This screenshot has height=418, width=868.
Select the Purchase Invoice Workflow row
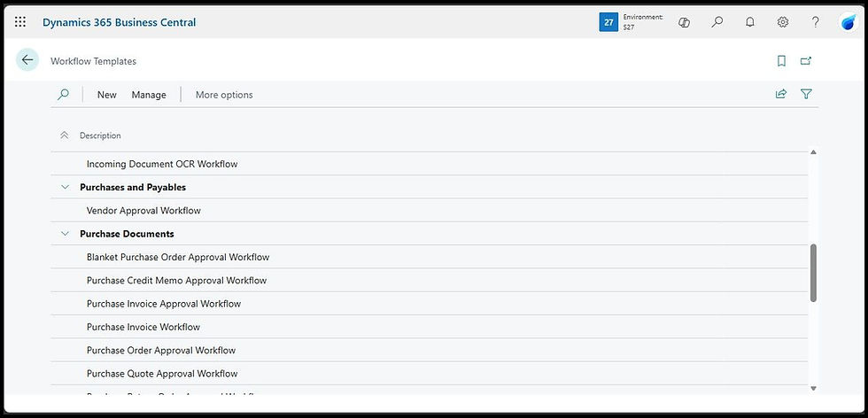(429, 327)
